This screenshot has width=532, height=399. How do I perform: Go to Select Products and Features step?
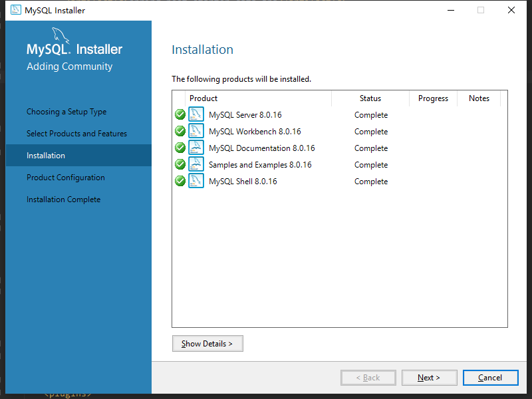pyautogui.click(x=76, y=134)
